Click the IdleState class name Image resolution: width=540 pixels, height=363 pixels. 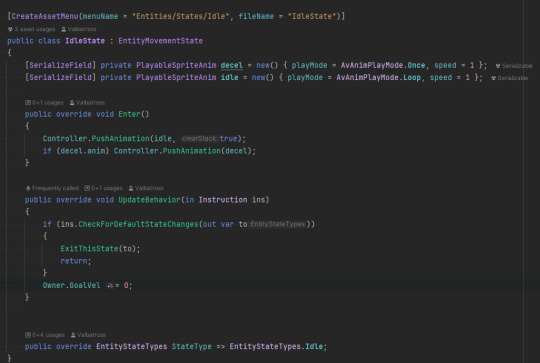(85, 41)
